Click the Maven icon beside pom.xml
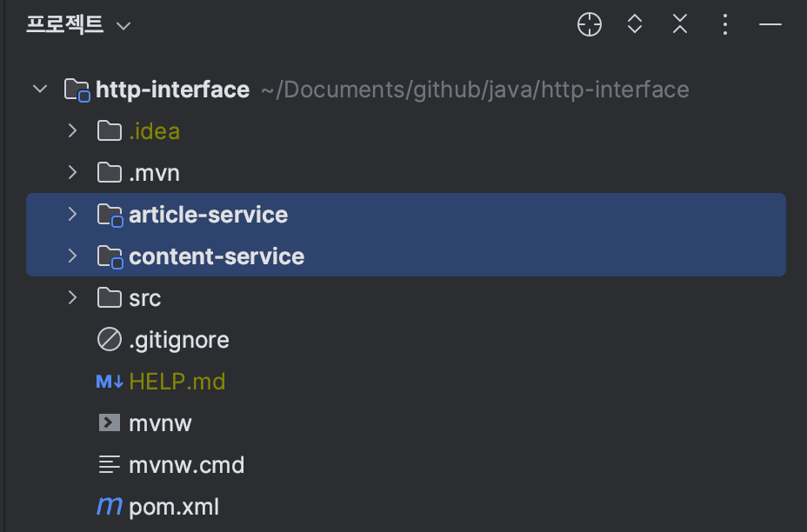 [109, 506]
